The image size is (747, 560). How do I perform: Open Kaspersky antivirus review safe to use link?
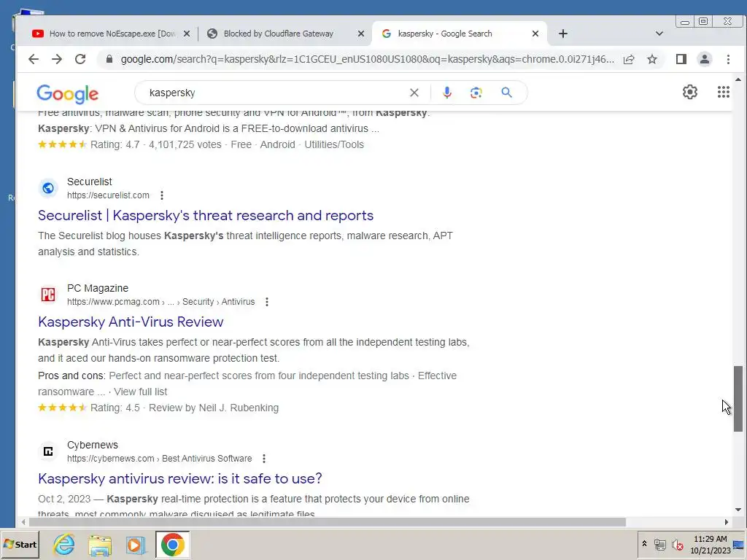point(180,478)
